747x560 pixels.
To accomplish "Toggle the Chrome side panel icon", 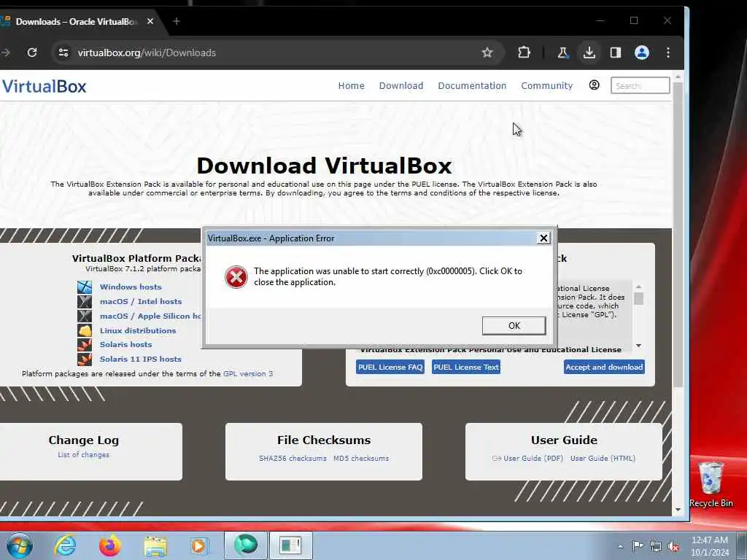I will click(x=616, y=52).
